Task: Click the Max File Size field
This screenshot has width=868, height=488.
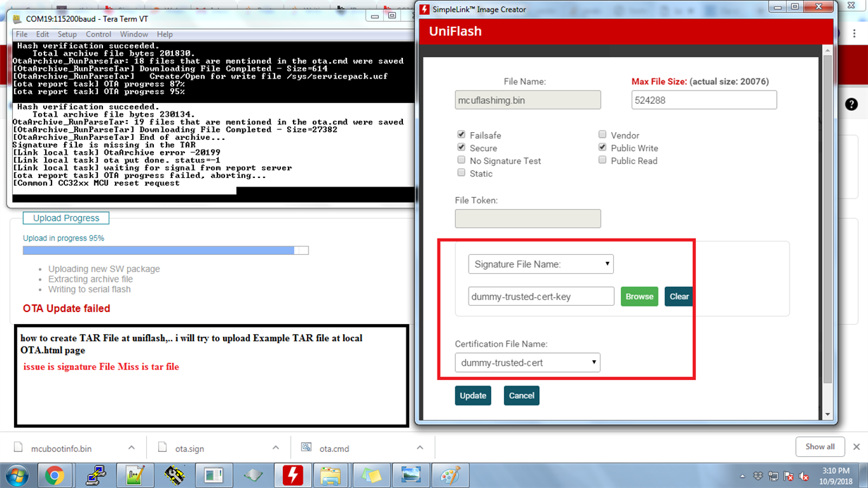Action: tap(704, 100)
